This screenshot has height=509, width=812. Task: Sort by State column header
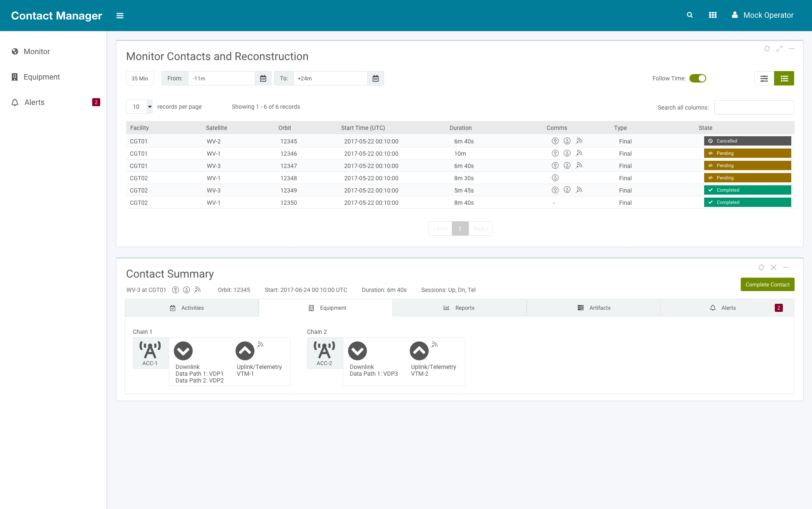tap(705, 128)
